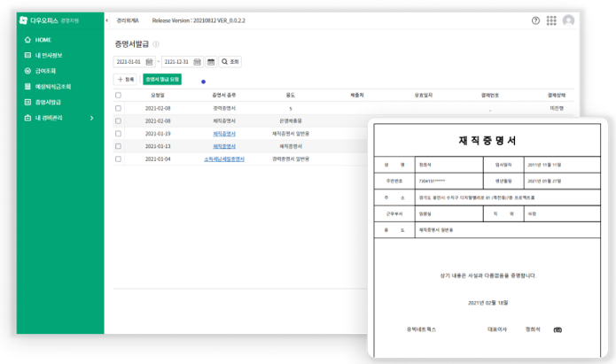Toggle the select-all checkbox in table header
Screen dimensions: 616x364
118,95
